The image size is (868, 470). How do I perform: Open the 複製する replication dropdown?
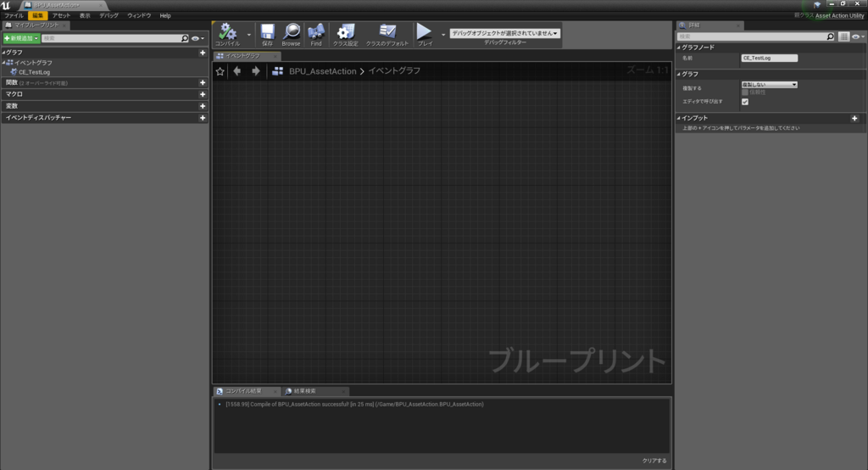(x=770, y=85)
